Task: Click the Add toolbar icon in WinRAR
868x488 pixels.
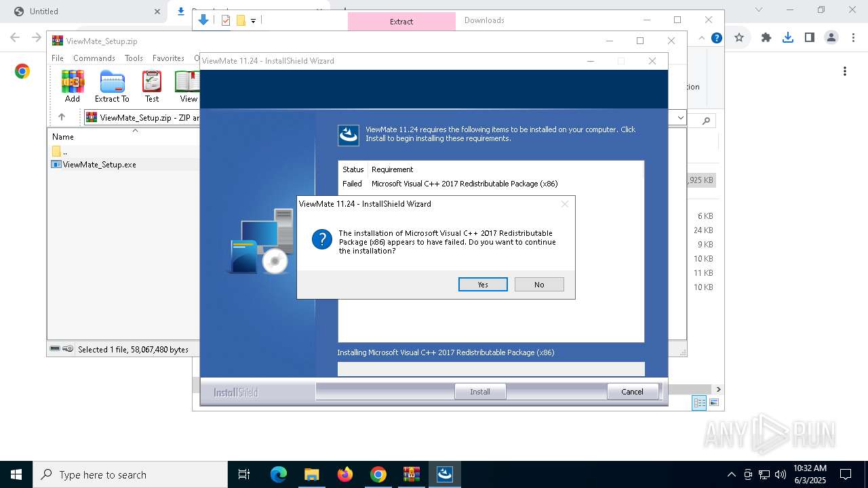Action: [x=73, y=87]
